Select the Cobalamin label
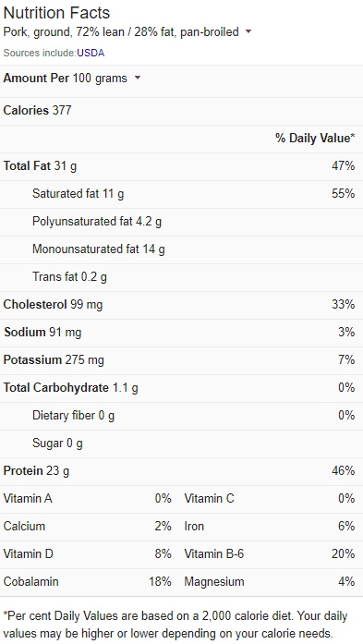The width and height of the screenshot is (363, 644). (30, 581)
